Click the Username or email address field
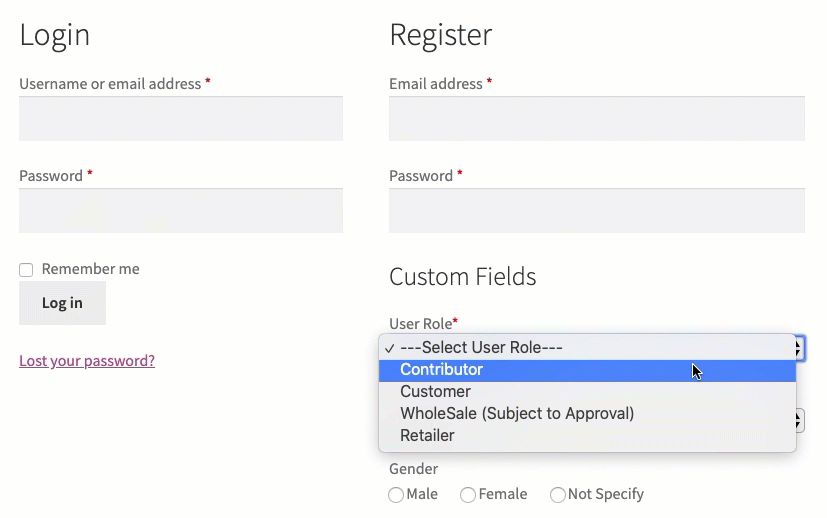The height and width of the screenshot is (518, 827). [x=181, y=119]
